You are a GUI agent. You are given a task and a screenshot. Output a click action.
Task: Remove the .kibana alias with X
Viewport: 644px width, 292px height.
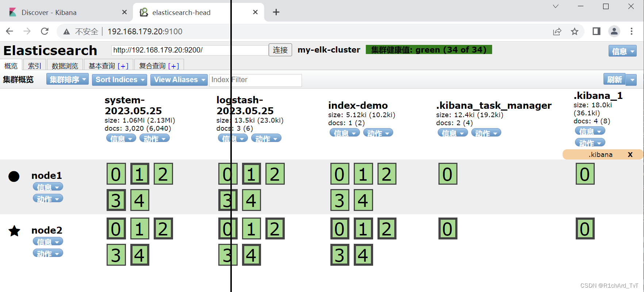point(630,154)
